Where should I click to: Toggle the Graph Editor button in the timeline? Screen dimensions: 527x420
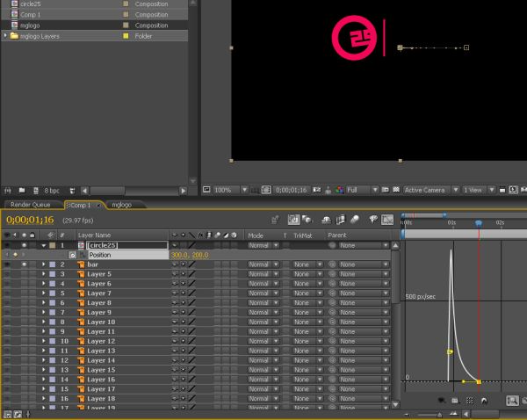(x=387, y=220)
